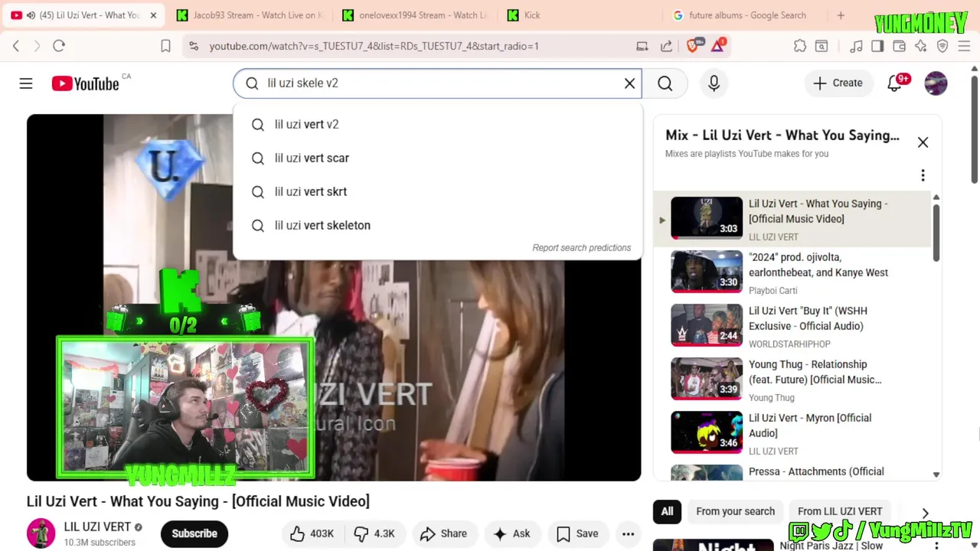Switch to the onelovexx1994 Stream tab
This screenshot has width=980, height=551.
416,15
